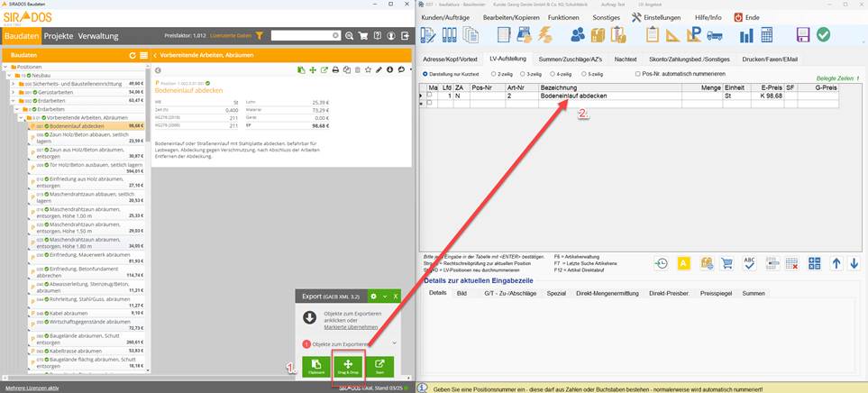Click the shopping cart icon below the table

pyautogui.click(x=726, y=263)
